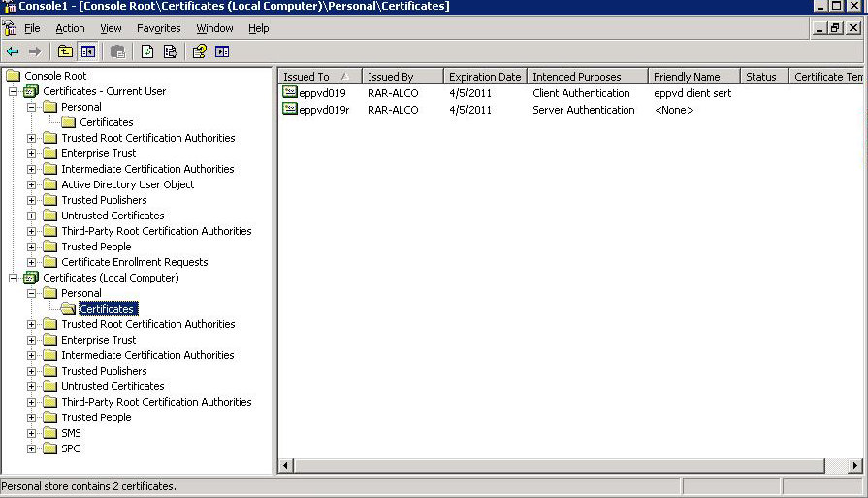This screenshot has width=868, height=498.
Task: Click 'Server Authentication' purpose cell
Action: tap(584, 110)
